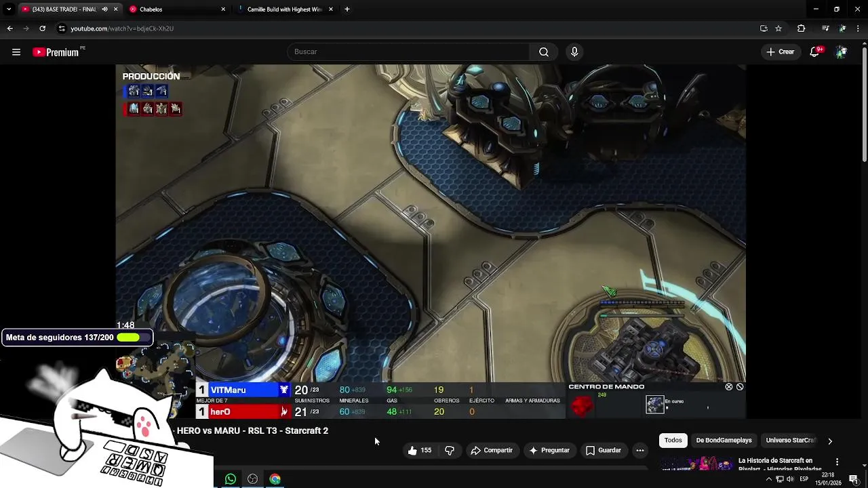Select the Todos filter chip
Image resolution: width=868 pixels, height=488 pixels.
coord(673,441)
